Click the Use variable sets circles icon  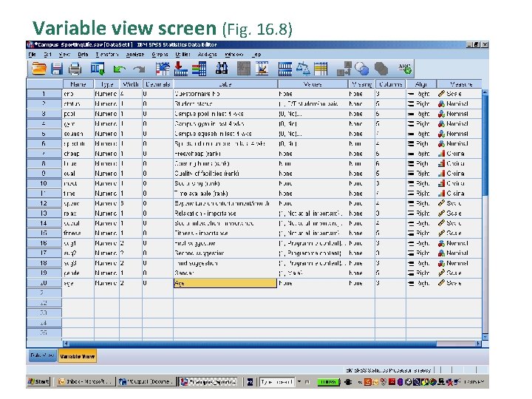click(x=361, y=69)
